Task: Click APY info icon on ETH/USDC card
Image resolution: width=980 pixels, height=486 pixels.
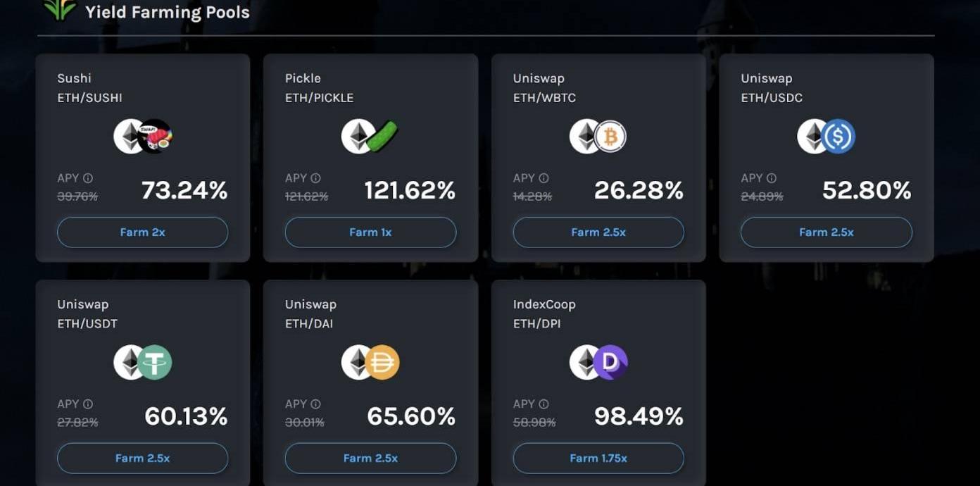Action: click(772, 178)
